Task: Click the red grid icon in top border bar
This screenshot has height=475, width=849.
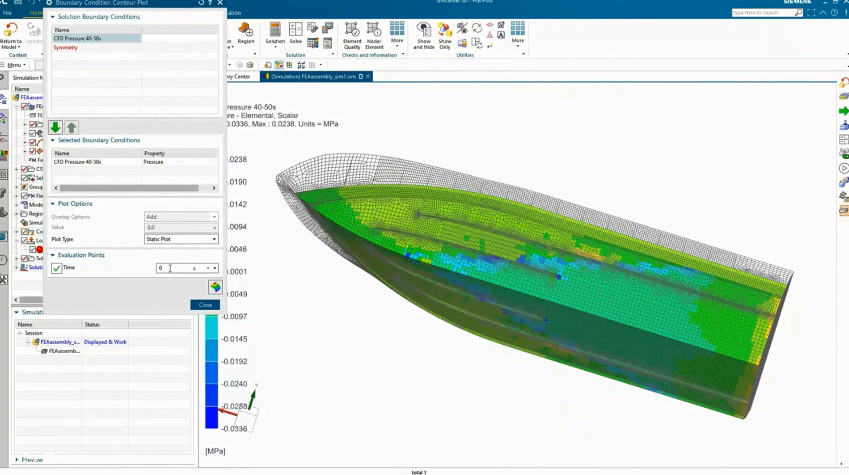Action: [x=289, y=65]
